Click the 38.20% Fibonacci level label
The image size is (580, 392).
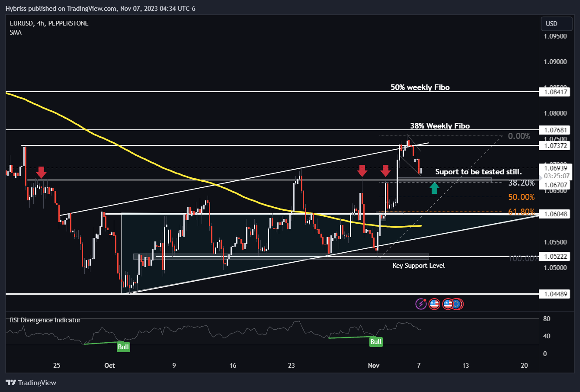pos(521,183)
